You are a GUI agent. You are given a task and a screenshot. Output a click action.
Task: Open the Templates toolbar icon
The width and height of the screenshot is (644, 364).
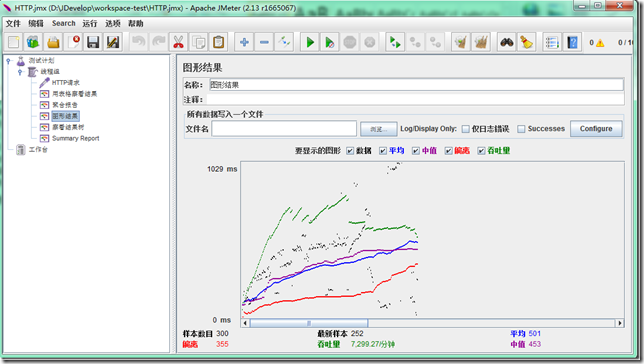pos(33,42)
